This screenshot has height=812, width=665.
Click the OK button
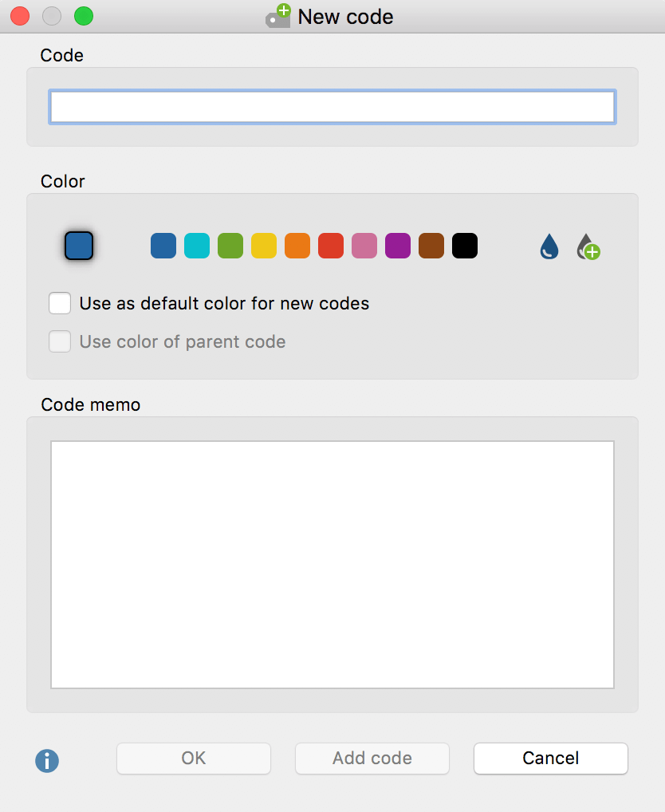coord(194,758)
